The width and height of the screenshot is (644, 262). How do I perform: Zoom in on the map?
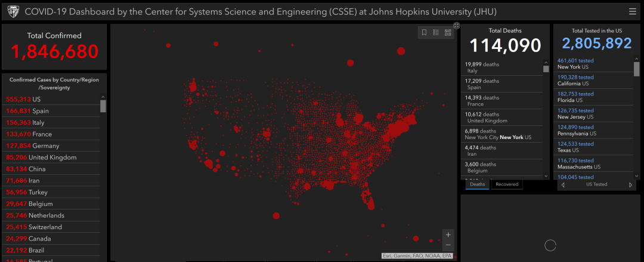448,235
